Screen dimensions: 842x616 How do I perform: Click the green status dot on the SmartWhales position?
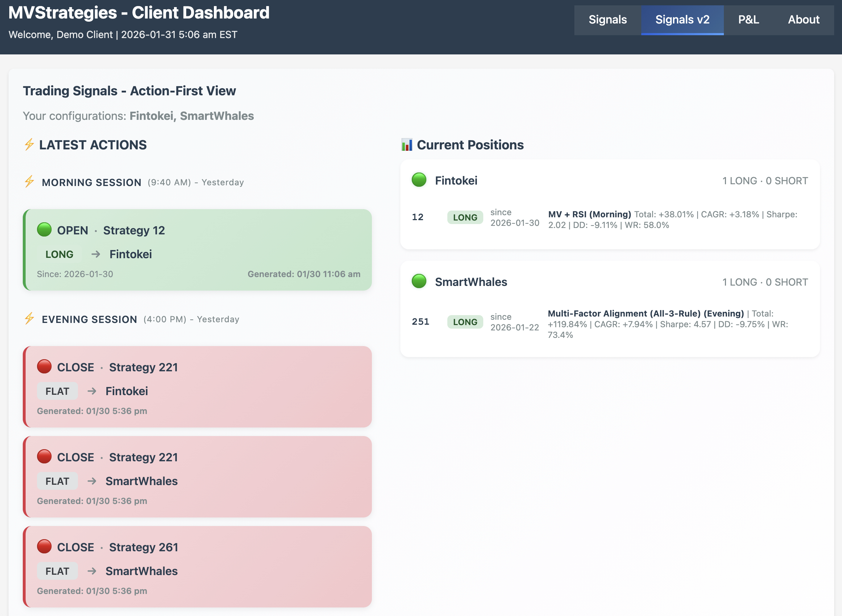click(x=419, y=282)
